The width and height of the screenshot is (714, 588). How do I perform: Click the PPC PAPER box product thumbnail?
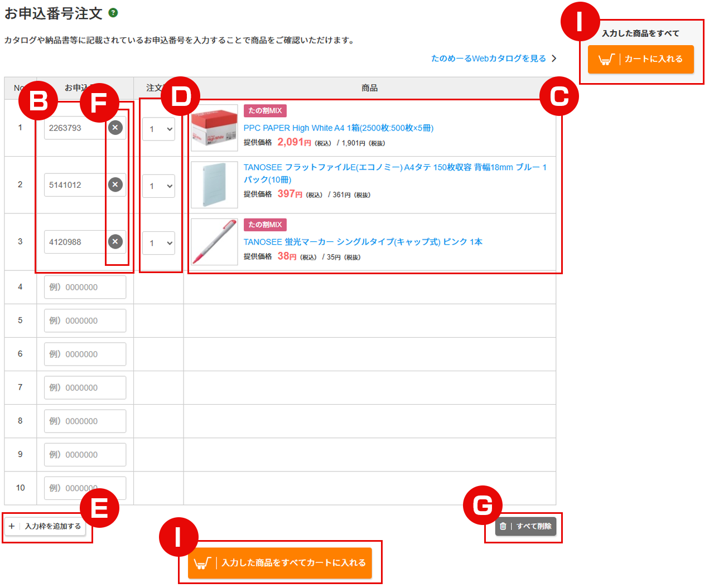point(214,128)
